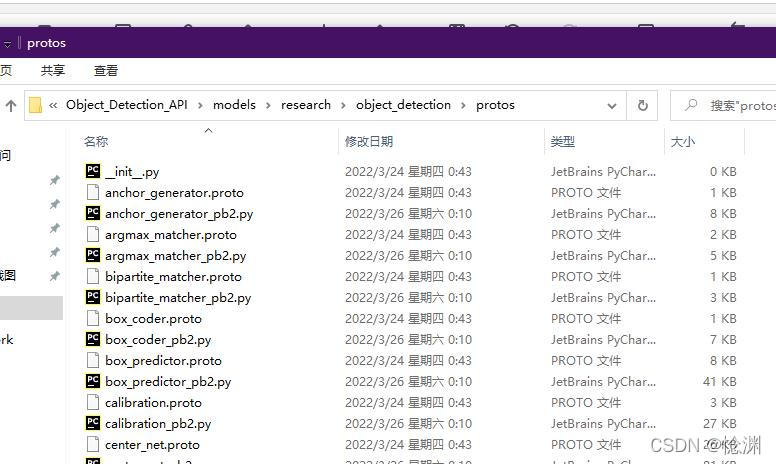Select the file bipartite_matcher.proto
The width and height of the screenshot is (776, 464).
(x=173, y=277)
